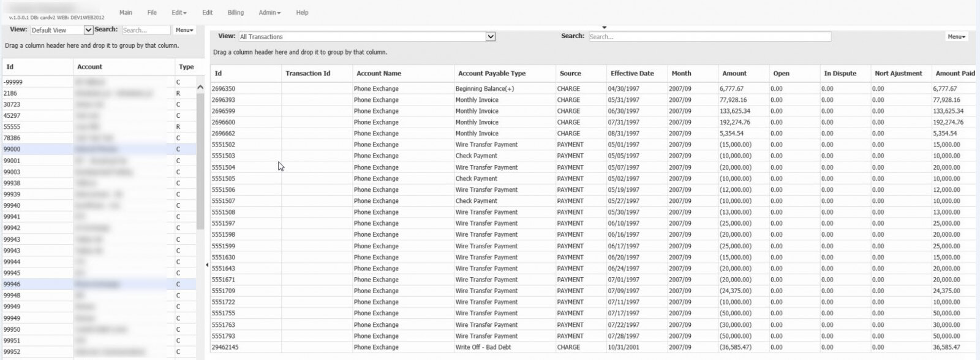This screenshot has height=360, width=980.
Task: Expand the Edit dropdown menu with arrow
Action: tap(179, 12)
